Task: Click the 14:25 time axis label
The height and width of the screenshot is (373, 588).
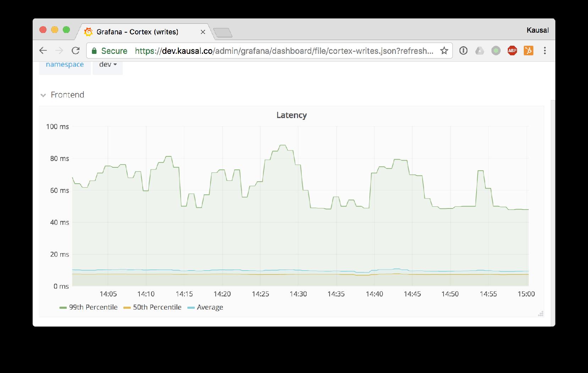Action: 260,294
